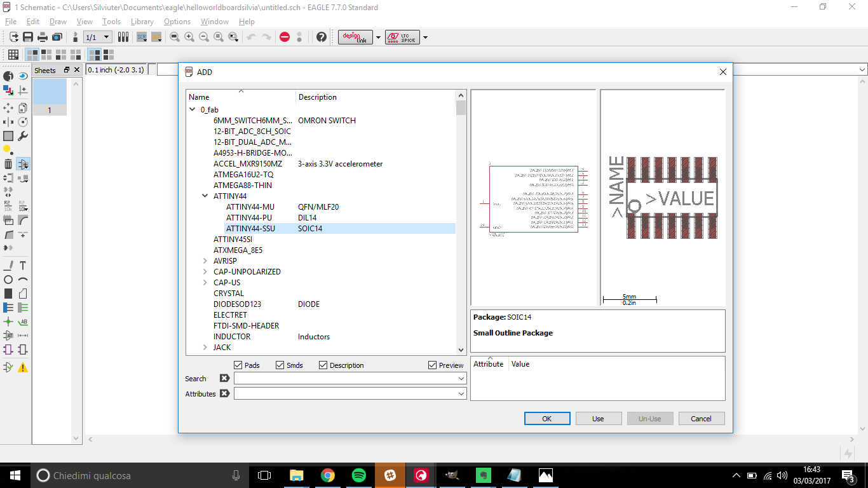
Task: Click the Print icon in the toolbar
Action: pyautogui.click(x=43, y=37)
